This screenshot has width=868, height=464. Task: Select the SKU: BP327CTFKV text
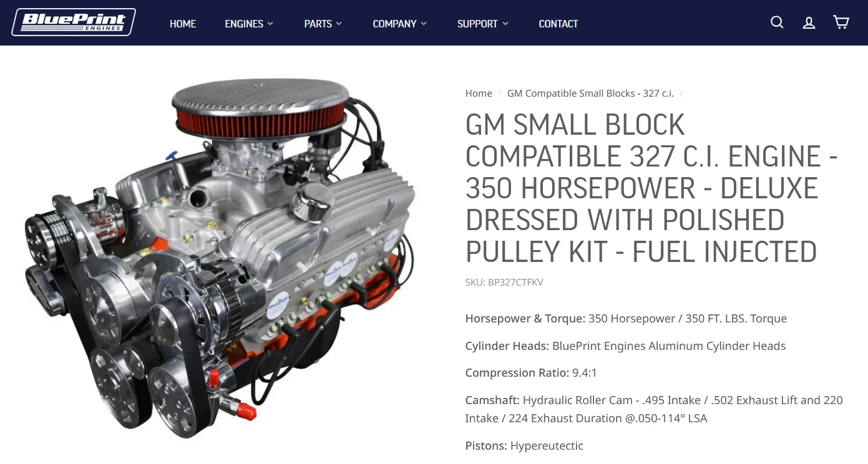click(504, 283)
